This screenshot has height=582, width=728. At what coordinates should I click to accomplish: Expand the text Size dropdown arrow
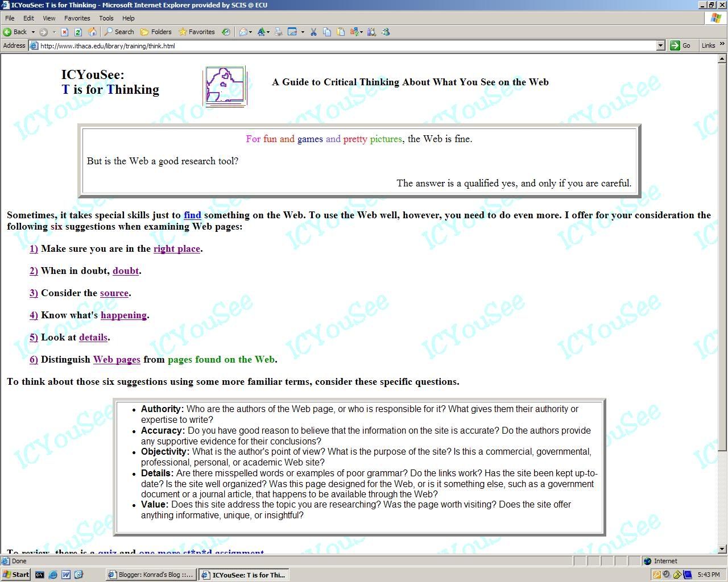point(268,32)
